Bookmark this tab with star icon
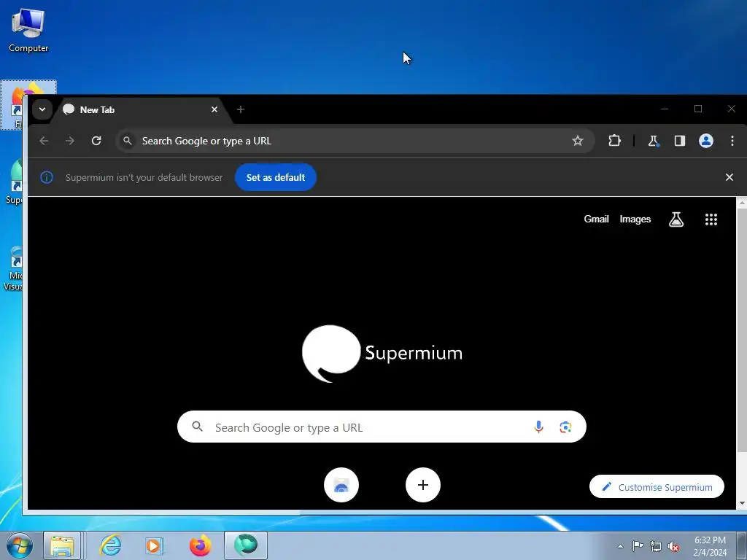 coord(578,141)
